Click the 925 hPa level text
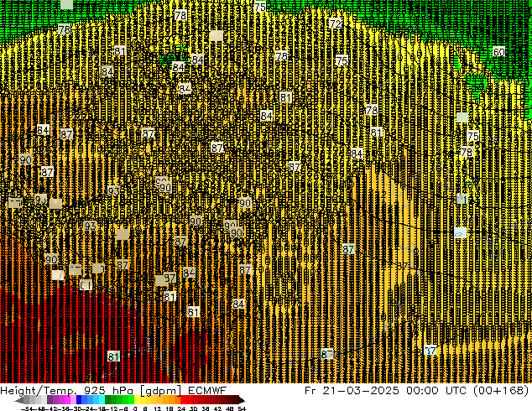Image resolution: width=532 pixels, height=411 pixels. click(x=109, y=391)
